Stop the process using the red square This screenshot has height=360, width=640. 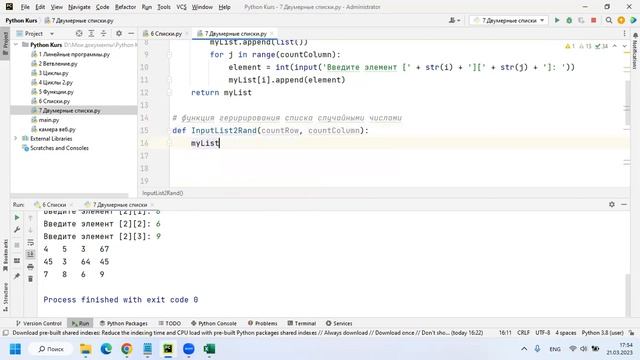pyautogui.click(x=593, y=20)
